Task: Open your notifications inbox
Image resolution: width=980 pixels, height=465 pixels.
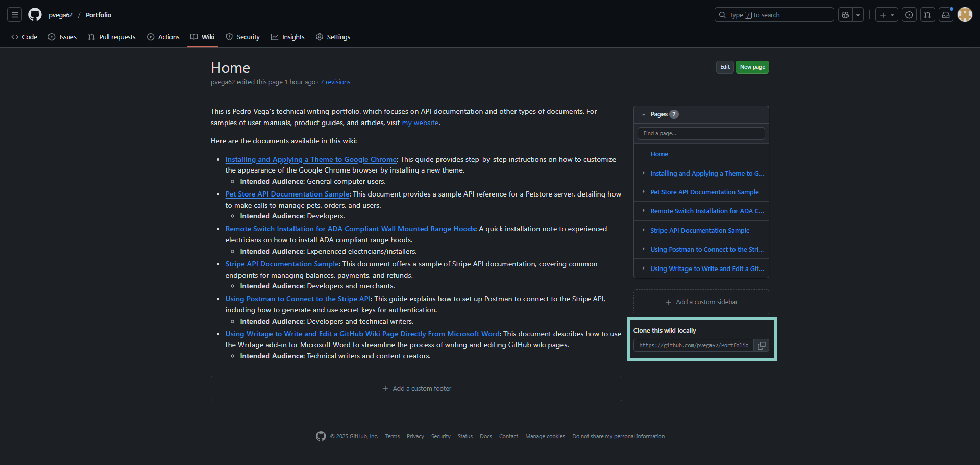Action: [946, 14]
